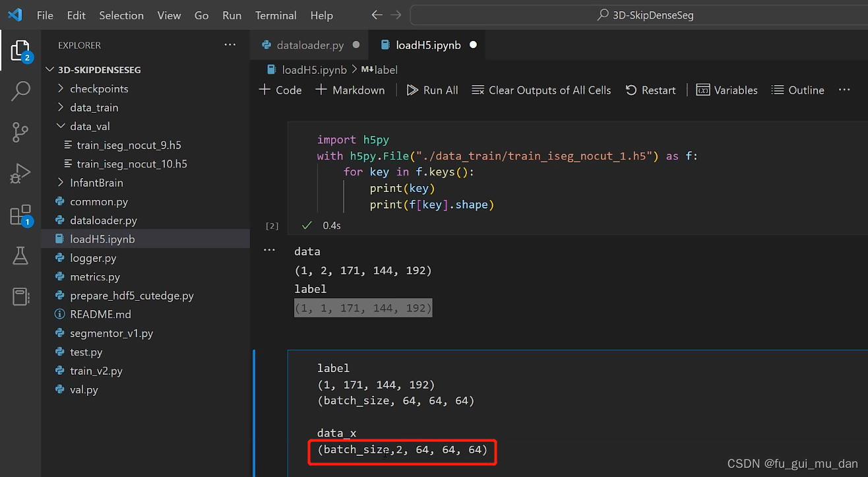
Task: Go back with the left arrow
Action: 377,15
